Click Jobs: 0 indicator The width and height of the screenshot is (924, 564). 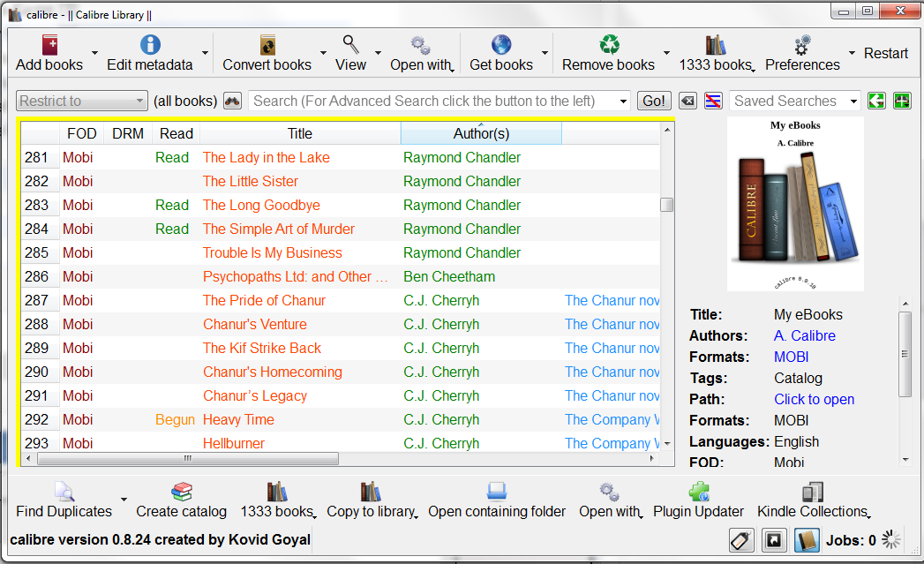pos(851,540)
